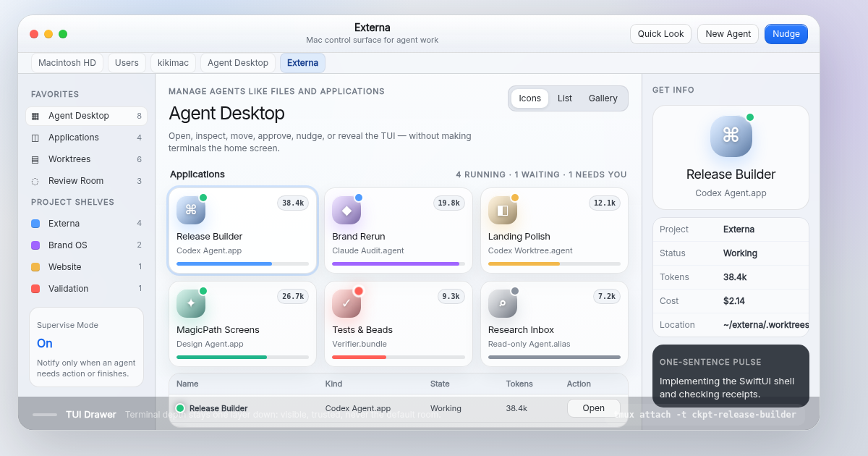The image size is (868, 456).
Task: Click the Research Inbox gray progress bar
Action: [554, 357]
